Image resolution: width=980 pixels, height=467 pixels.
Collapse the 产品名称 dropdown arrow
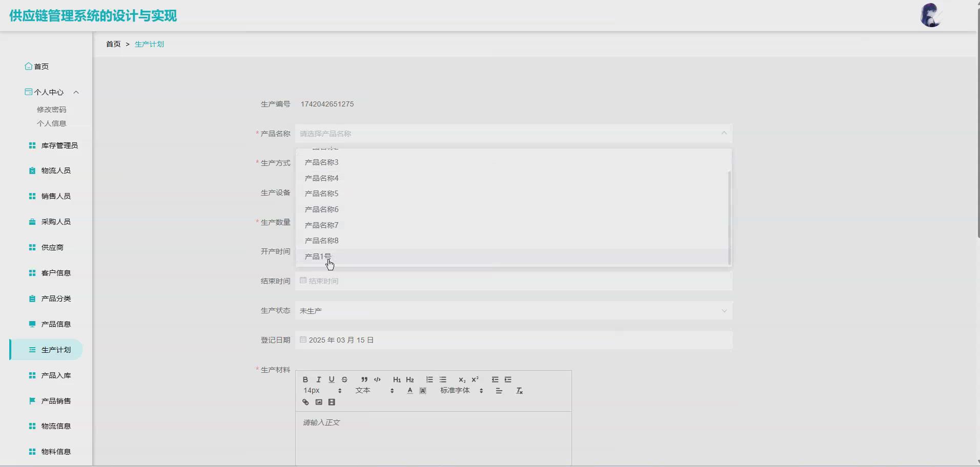724,133
